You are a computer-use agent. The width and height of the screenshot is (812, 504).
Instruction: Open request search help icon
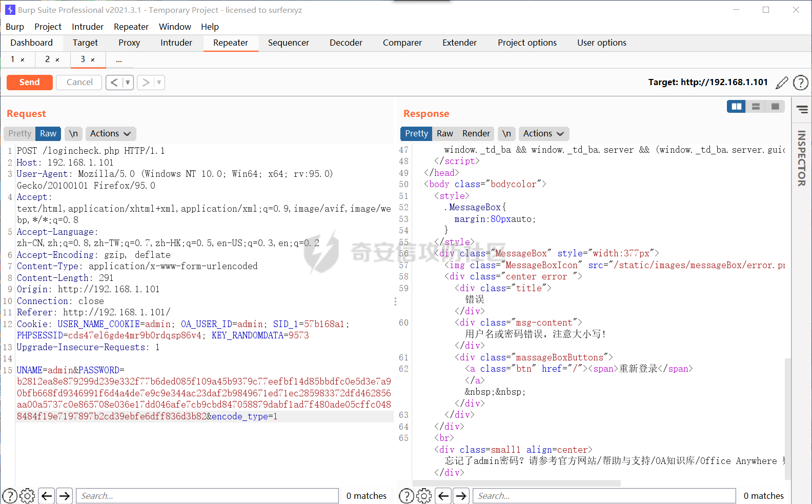10,496
